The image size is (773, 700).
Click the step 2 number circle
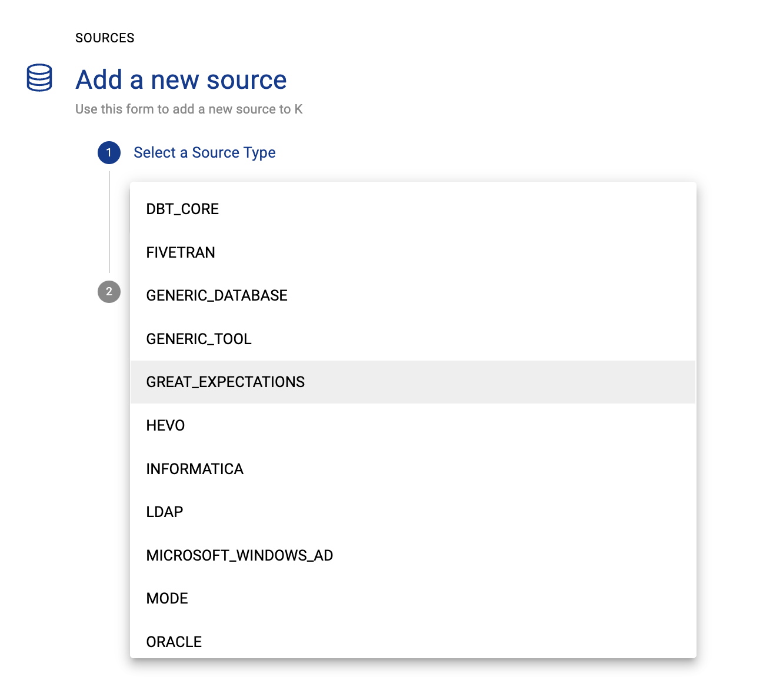pos(109,292)
